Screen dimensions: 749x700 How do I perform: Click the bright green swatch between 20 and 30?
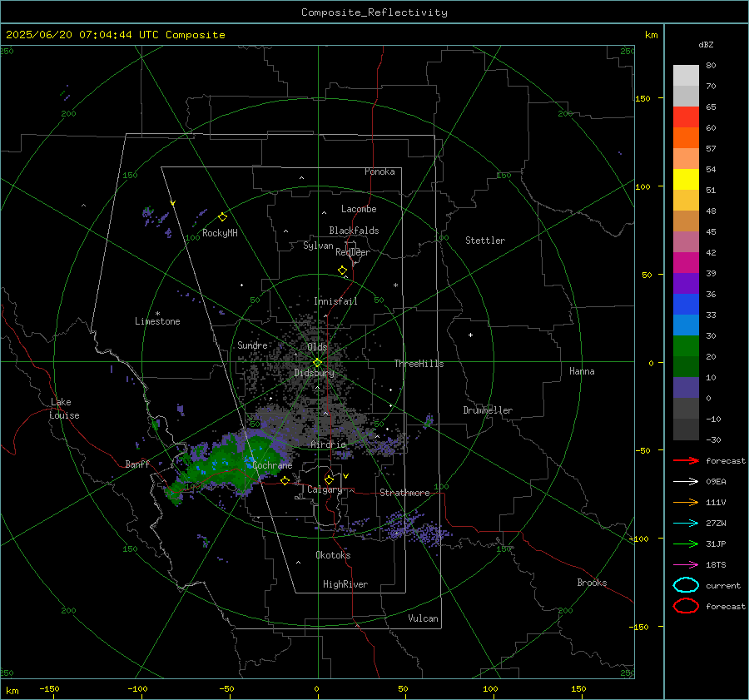point(686,346)
